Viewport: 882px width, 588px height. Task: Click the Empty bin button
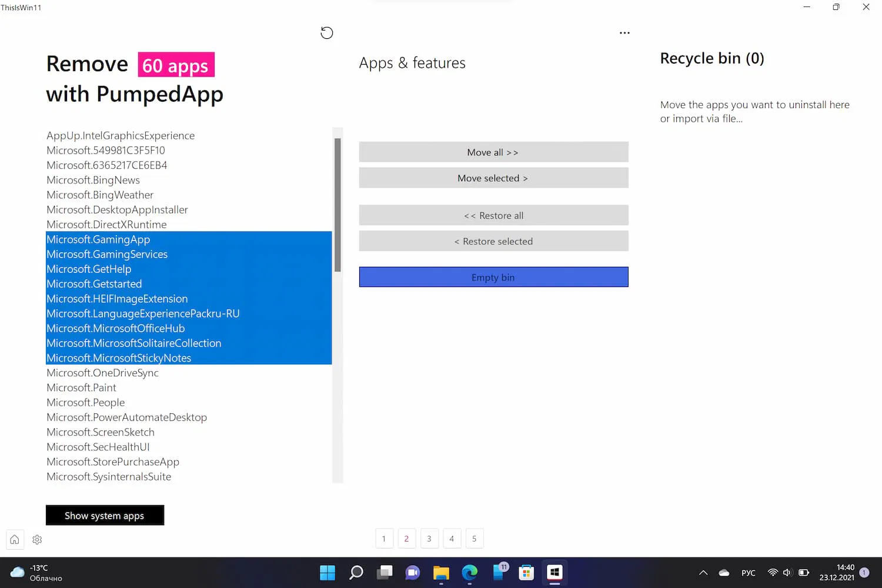point(493,277)
